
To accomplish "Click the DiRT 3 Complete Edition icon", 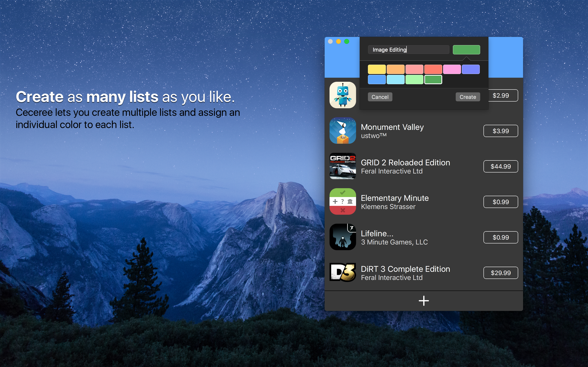I will pos(343,272).
